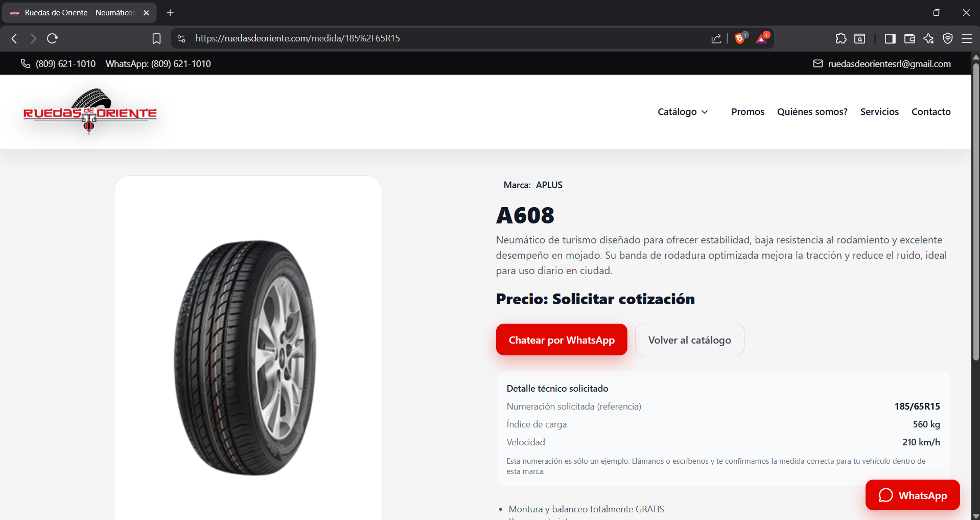The image size is (980, 520).
Task: Click the Ruedas de Oriente logo
Action: coord(90,111)
